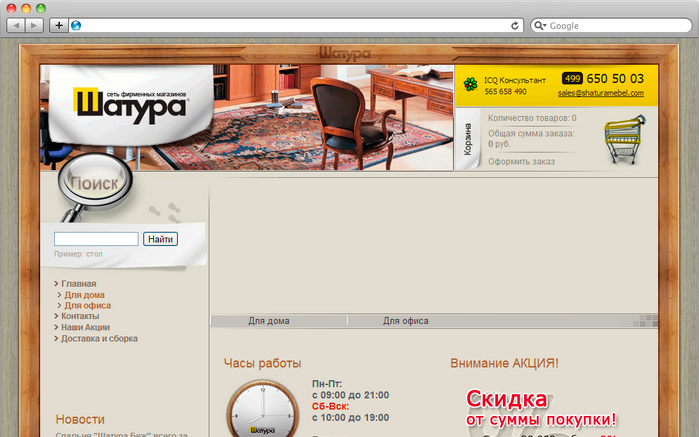
Task: Click the Скидка promotional banner
Action: click(x=541, y=412)
